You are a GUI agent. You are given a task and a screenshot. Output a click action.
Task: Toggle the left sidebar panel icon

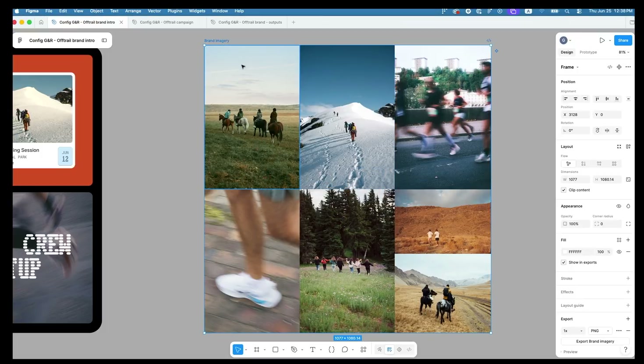pos(104,40)
